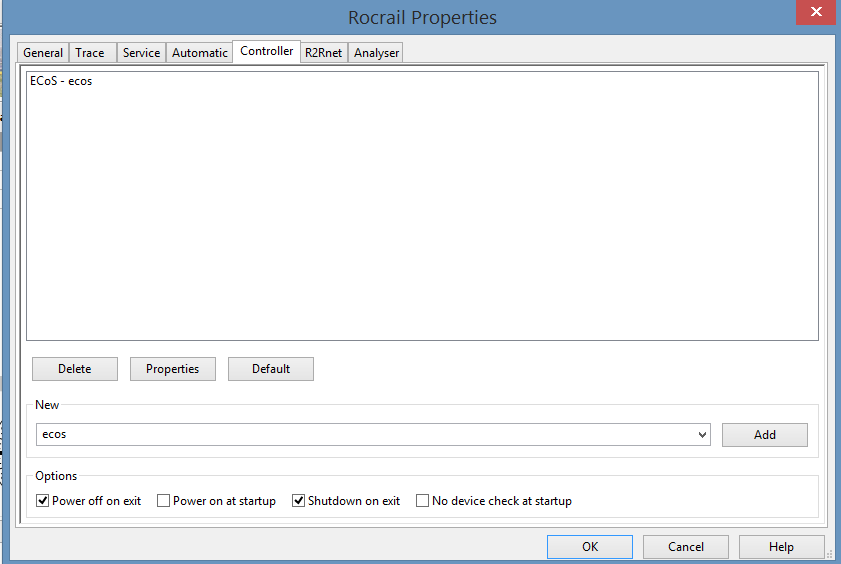The width and height of the screenshot is (841, 564).
Task: Uncheck 'Power off on exit'
Action: [x=43, y=501]
